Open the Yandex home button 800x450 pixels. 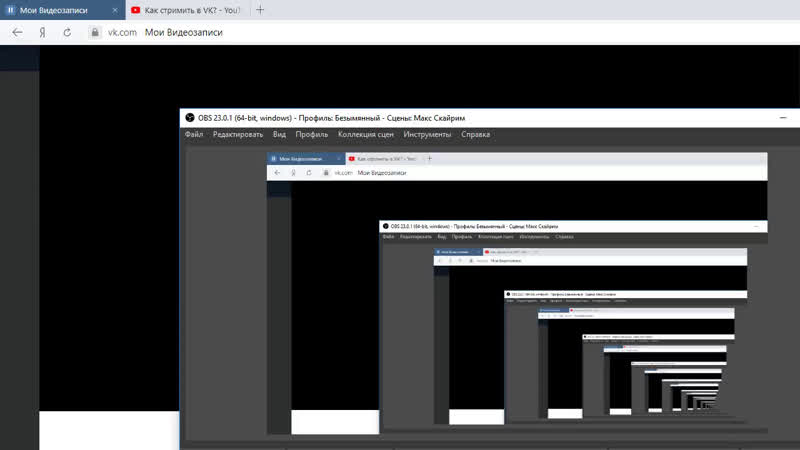click(42, 32)
